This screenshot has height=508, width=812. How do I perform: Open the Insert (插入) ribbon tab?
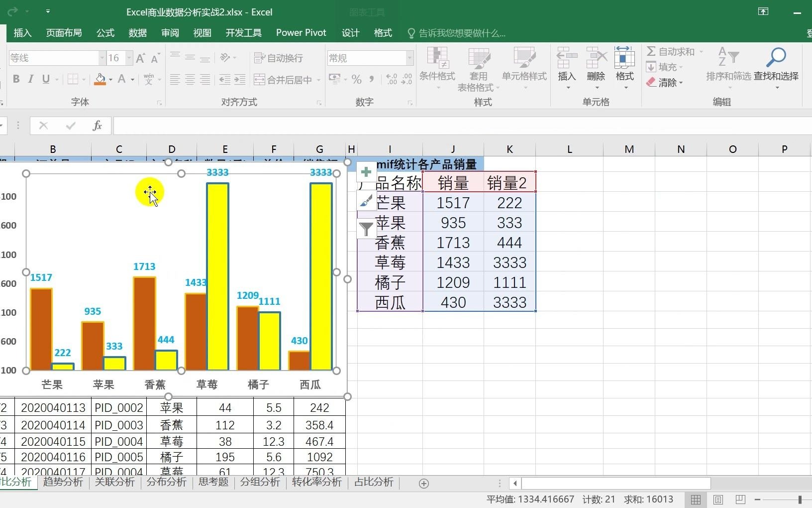(x=22, y=33)
